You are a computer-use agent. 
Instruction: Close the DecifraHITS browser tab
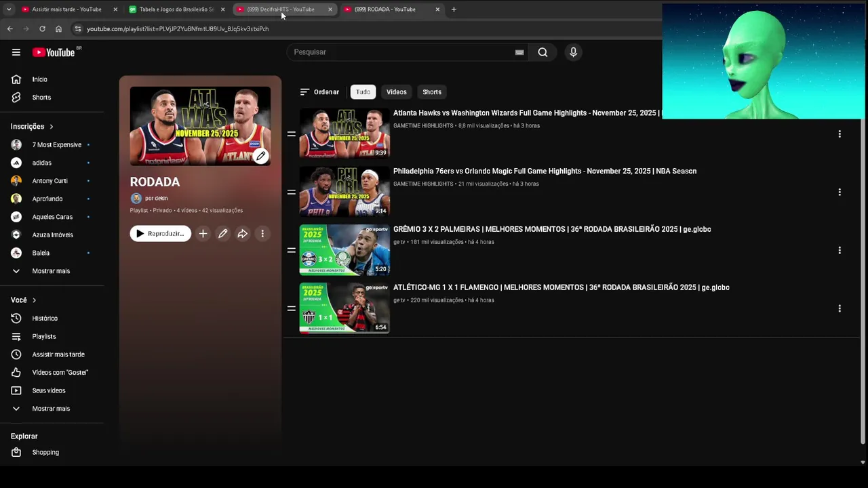pyautogui.click(x=330, y=9)
